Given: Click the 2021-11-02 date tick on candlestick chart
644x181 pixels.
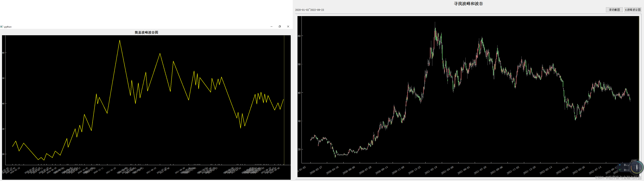Looking at the screenshot, I should pos(513,170).
